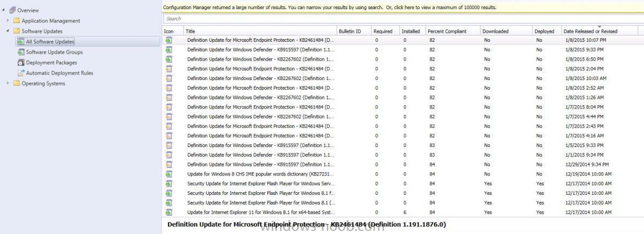Open Automatic Deployment Rules label
Image resolution: width=644 pixels, height=234 pixels.
pos(60,73)
